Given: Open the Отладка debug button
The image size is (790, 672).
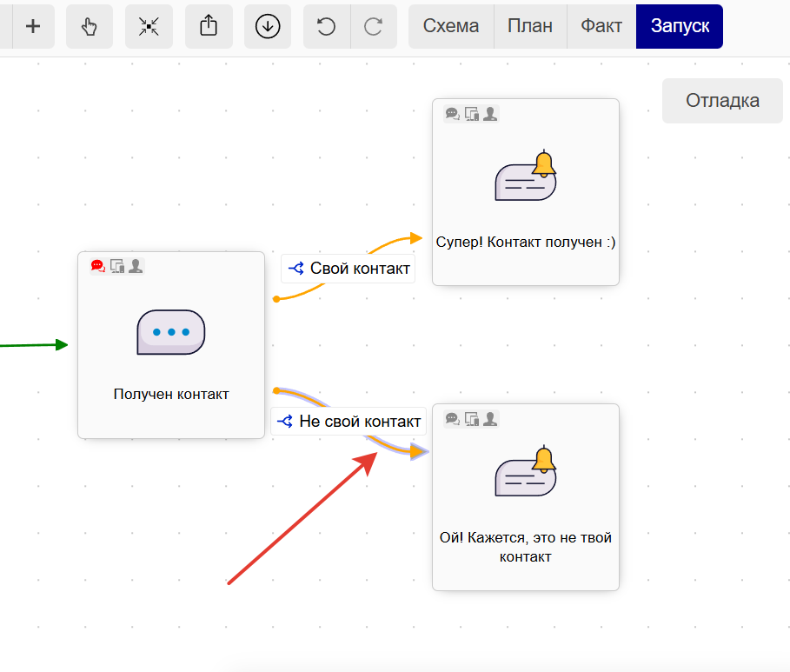Looking at the screenshot, I should tap(722, 100).
